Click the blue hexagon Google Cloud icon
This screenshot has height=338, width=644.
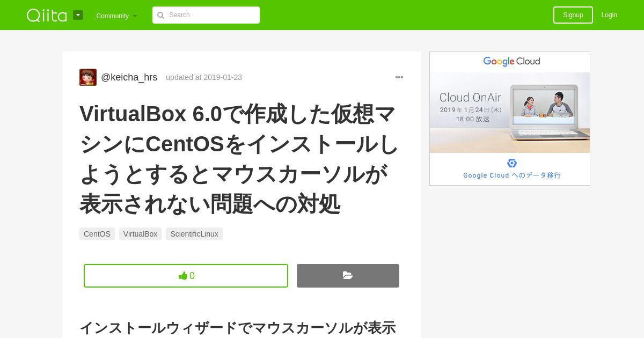click(x=512, y=163)
